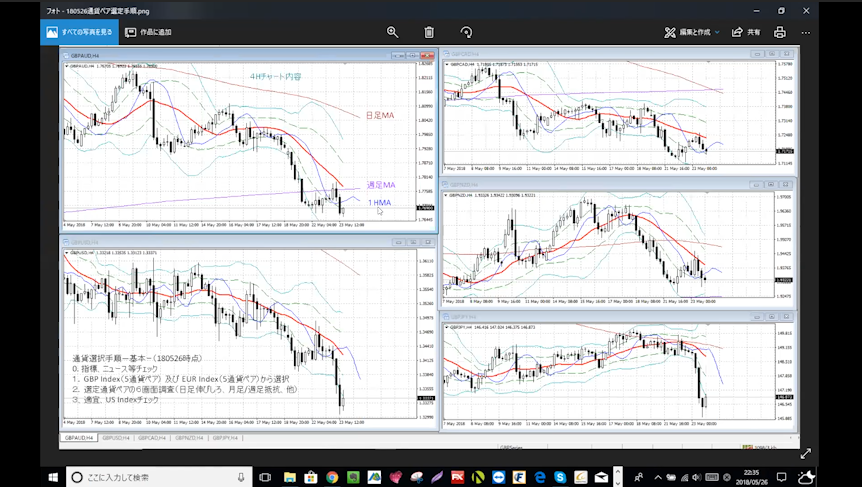Open the three-dot more options menu

pos(805,32)
